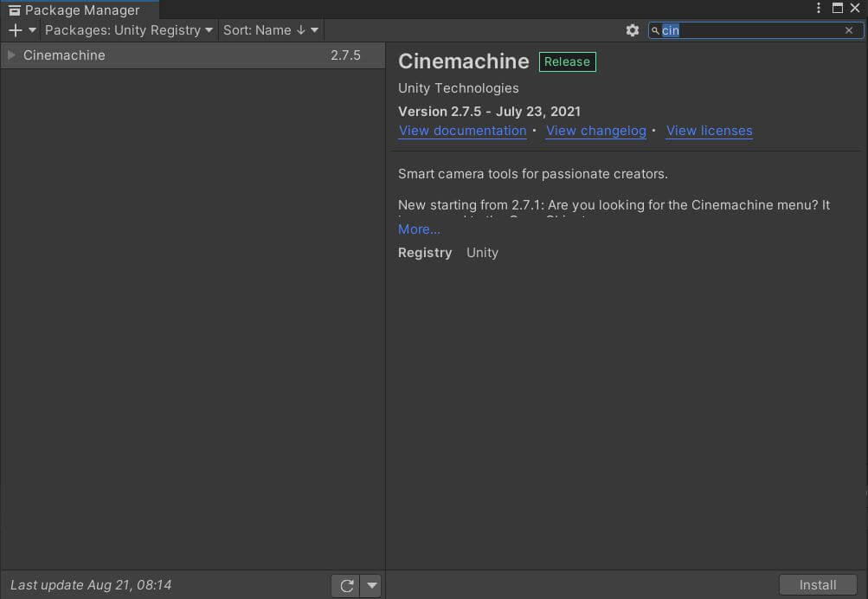This screenshot has width=868, height=599.
Task: Open the View documentation link
Action: [462, 131]
